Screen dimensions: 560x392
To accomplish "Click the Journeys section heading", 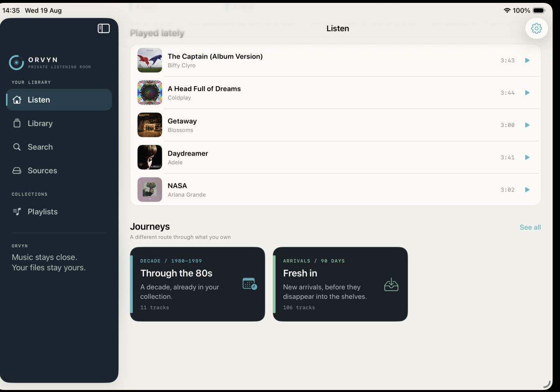I will point(150,227).
